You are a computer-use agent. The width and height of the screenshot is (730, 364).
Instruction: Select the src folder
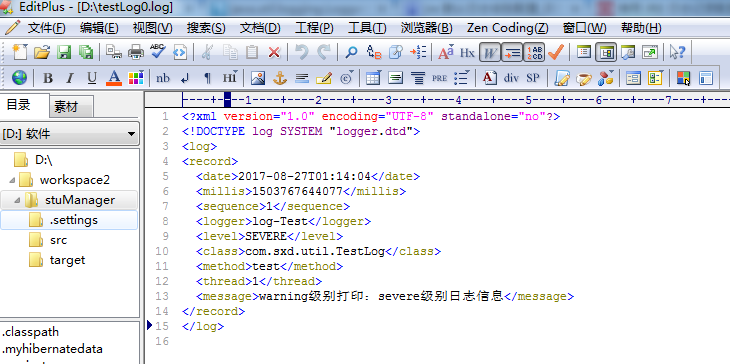coord(59,240)
